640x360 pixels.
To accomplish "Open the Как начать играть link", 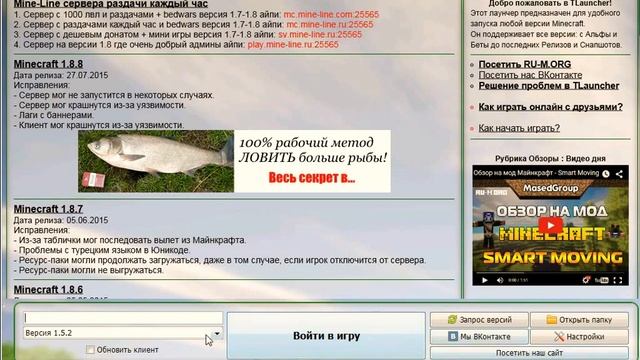I will click(519, 128).
